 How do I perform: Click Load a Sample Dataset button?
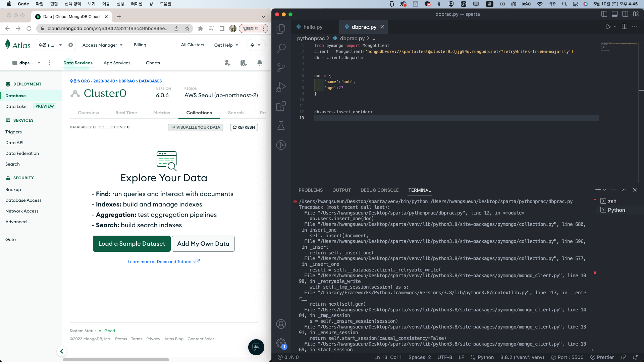[x=132, y=244]
